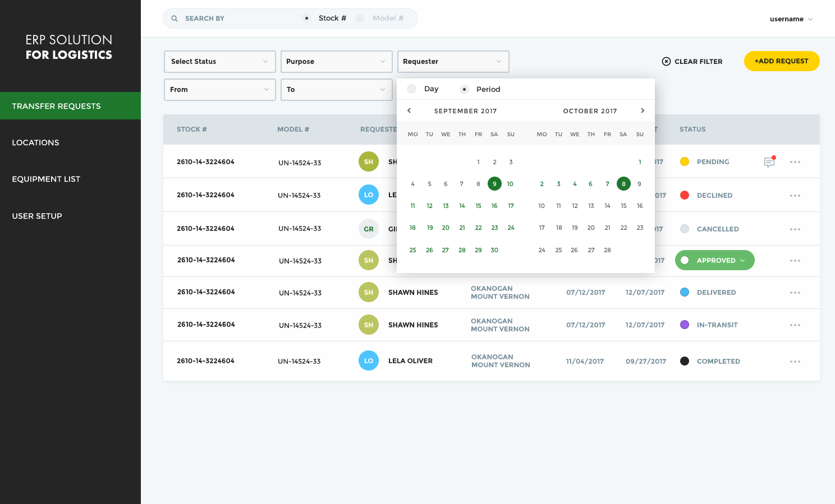
Task: Open the three-dot menu for PENDING row
Action: pyautogui.click(x=795, y=162)
